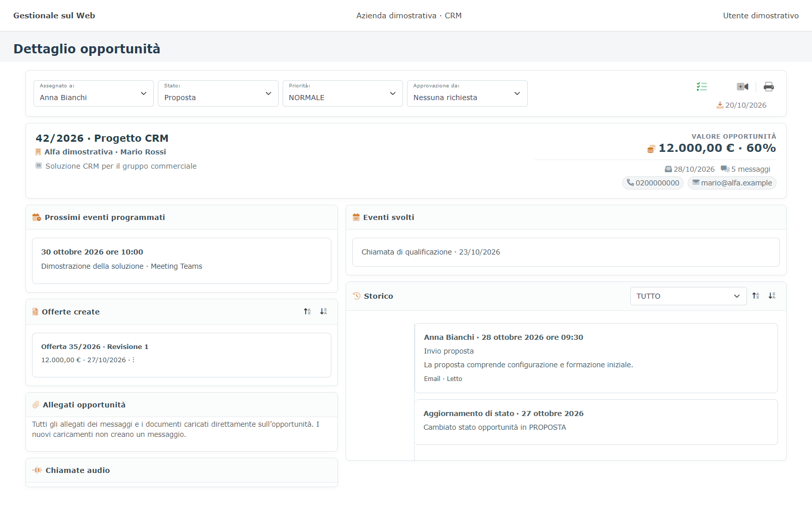Click the waveform icon in Chiamate audio
The height and width of the screenshot is (508, 812).
tap(37, 470)
